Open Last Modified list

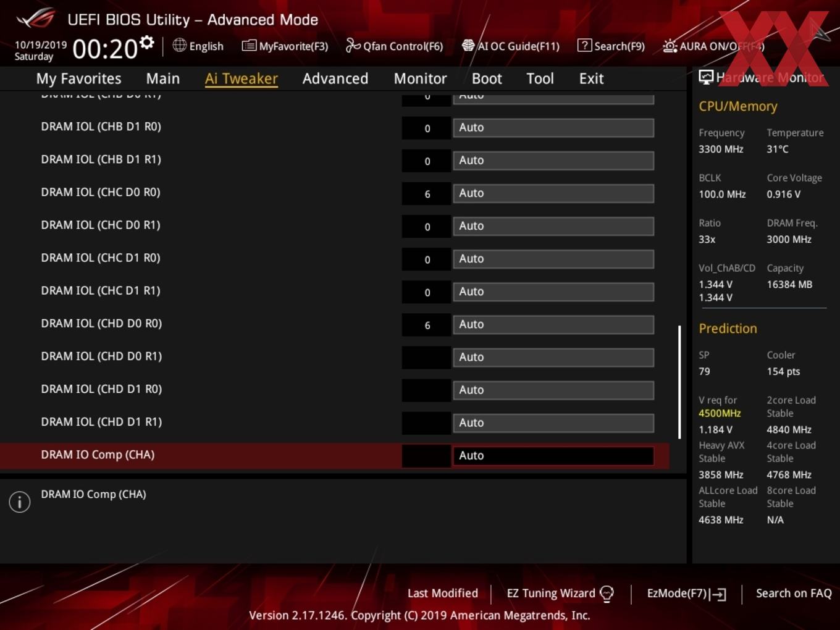(x=442, y=594)
